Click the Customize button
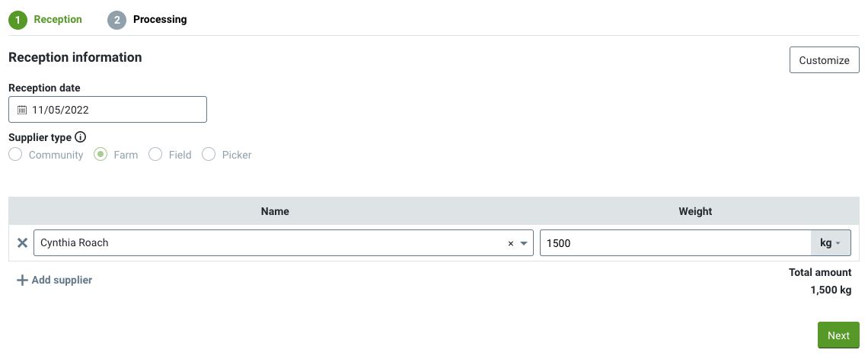Screen dimensions: 868x356 [x=825, y=60]
